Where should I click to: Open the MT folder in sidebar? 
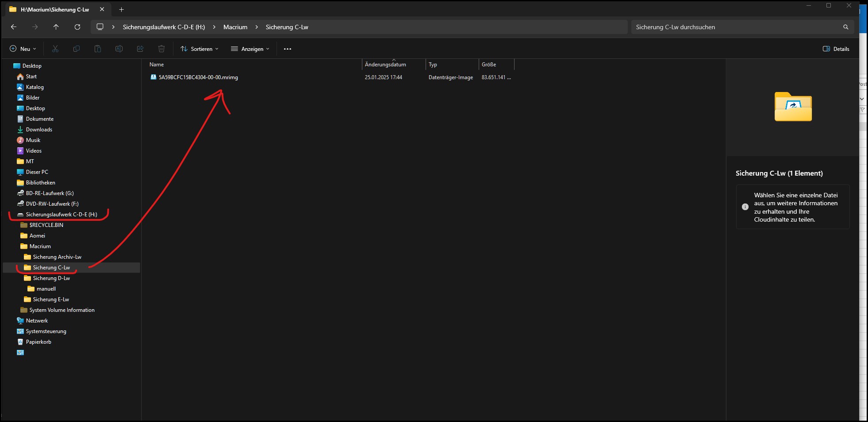click(x=30, y=161)
